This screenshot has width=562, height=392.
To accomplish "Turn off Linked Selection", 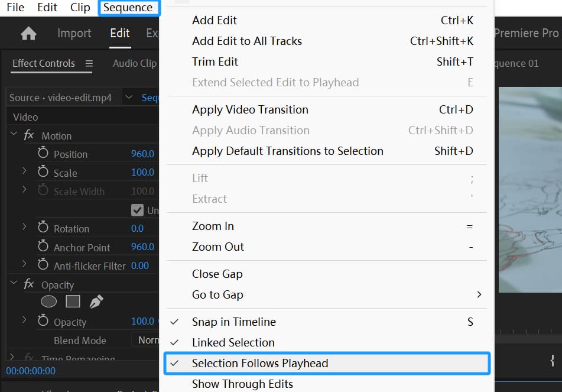I will (x=233, y=342).
